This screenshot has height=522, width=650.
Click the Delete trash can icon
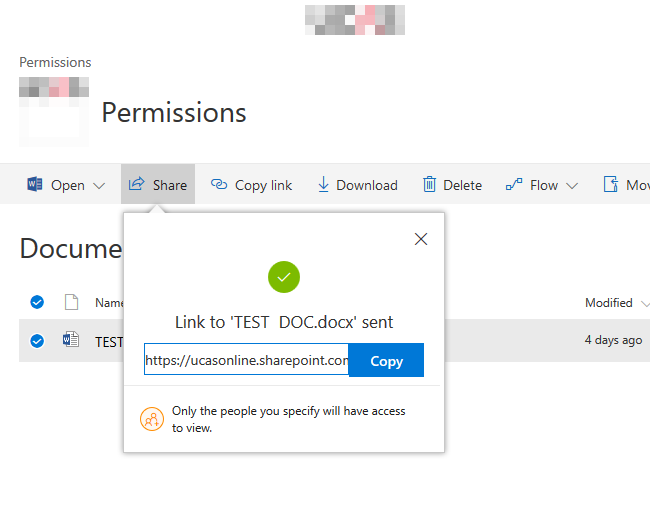point(429,185)
